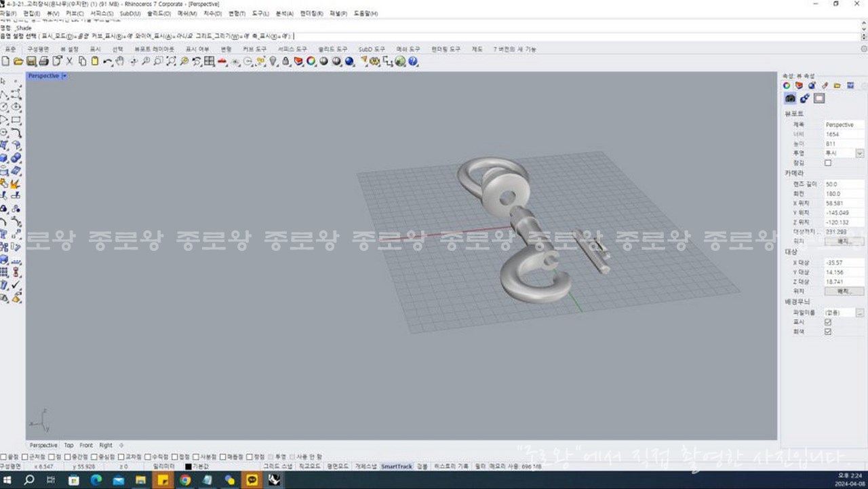Toggle the 끝점 osnap checkbox
868x489 pixels.
pyautogui.click(x=3, y=457)
